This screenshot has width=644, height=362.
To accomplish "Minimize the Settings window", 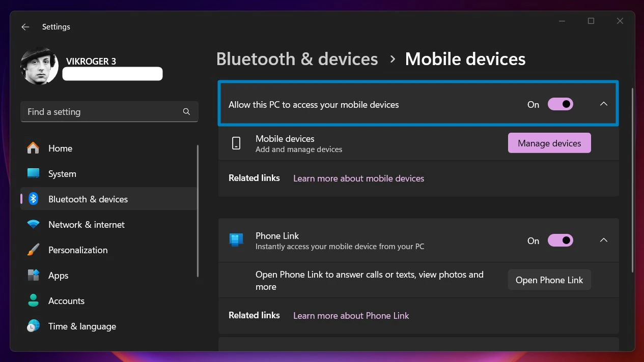I will 562,21.
